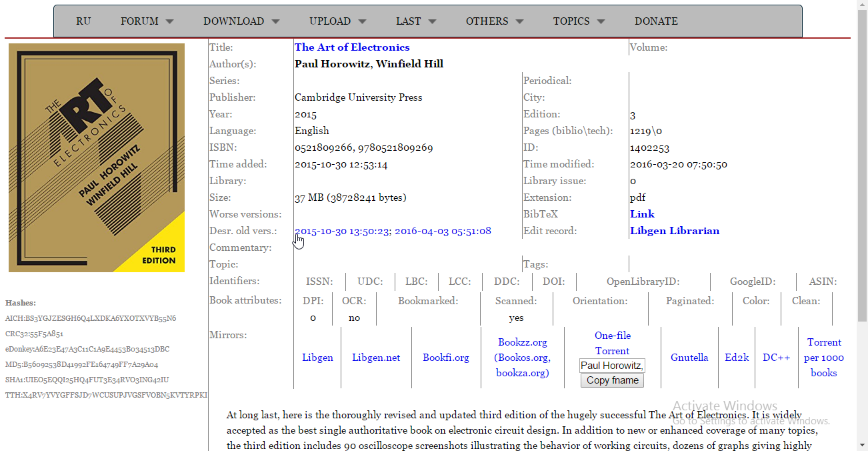This screenshot has width=868, height=451.
Task: Open old version dated 2016-04-03 05:51:08
Action: pos(443,231)
